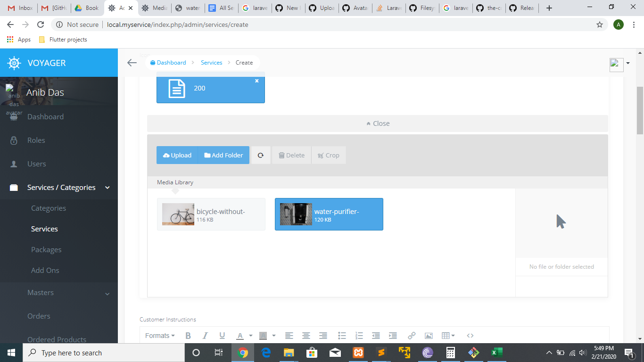644x362 pixels.
Task: Refresh the media library
Action: (x=261, y=155)
